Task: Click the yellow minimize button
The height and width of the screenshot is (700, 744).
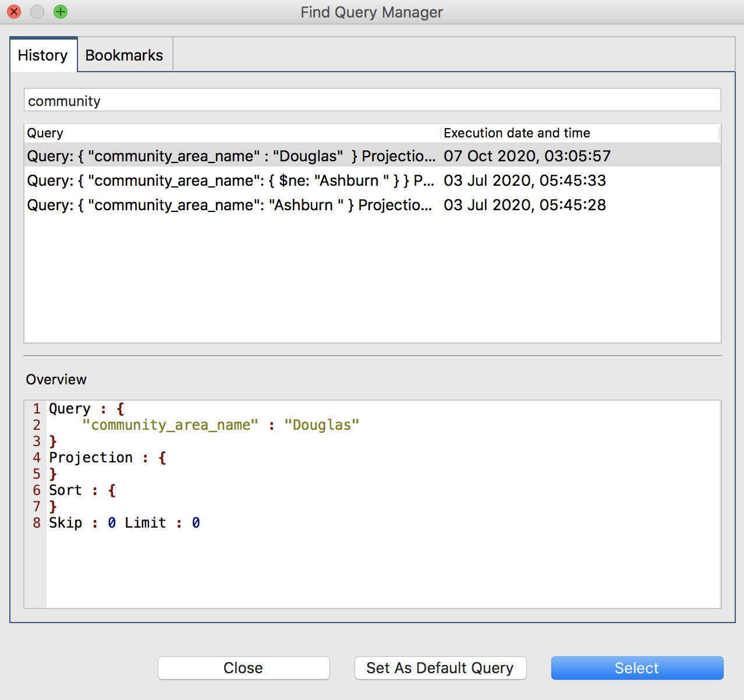Action: pyautogui.click(x=37, y=12)
